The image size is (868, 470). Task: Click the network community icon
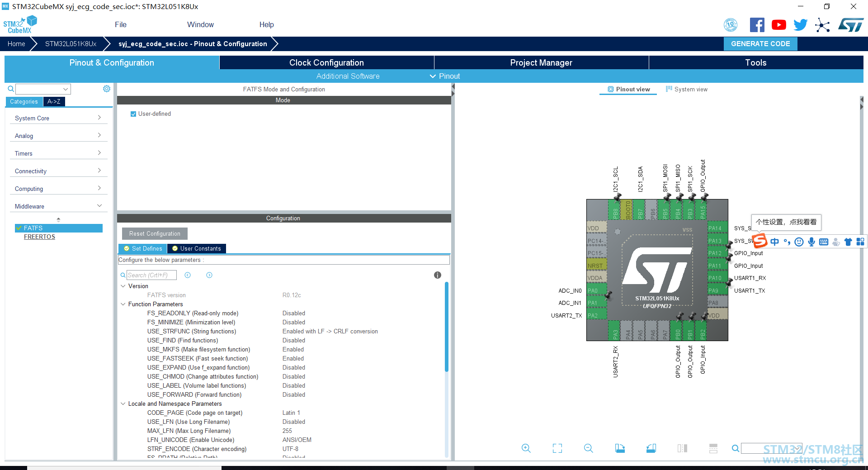(x=822, y=25)
